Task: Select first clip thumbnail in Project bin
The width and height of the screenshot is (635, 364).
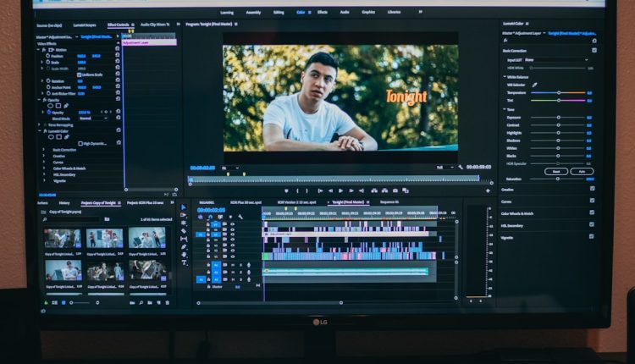Action: tap(63, 238)
